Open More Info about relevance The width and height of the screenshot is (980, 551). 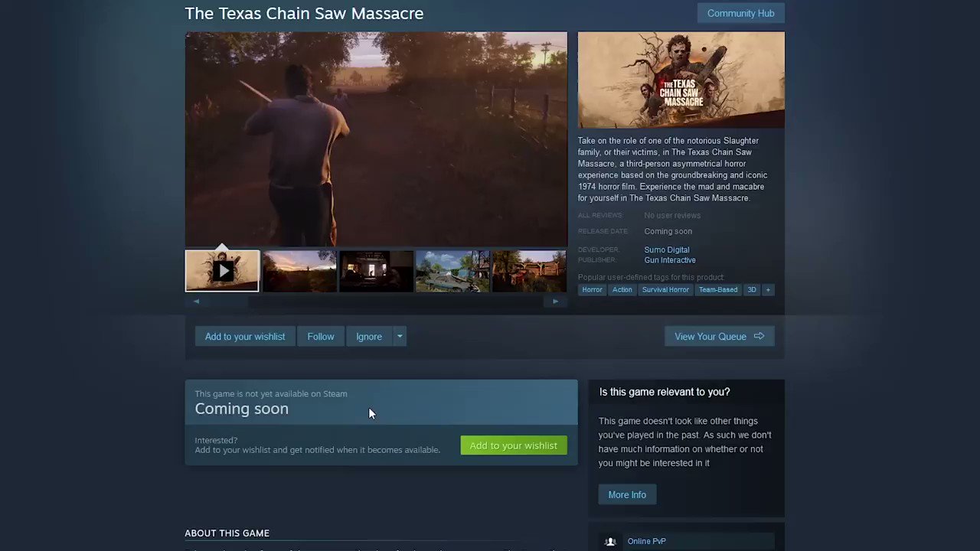click(x=627, y=495)
